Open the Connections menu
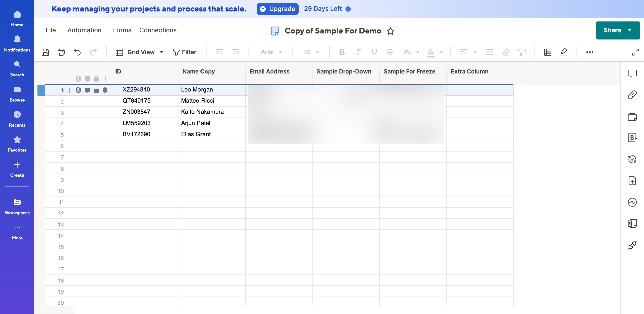The height and width of the screenshot is (314, 644). (158, 30)
